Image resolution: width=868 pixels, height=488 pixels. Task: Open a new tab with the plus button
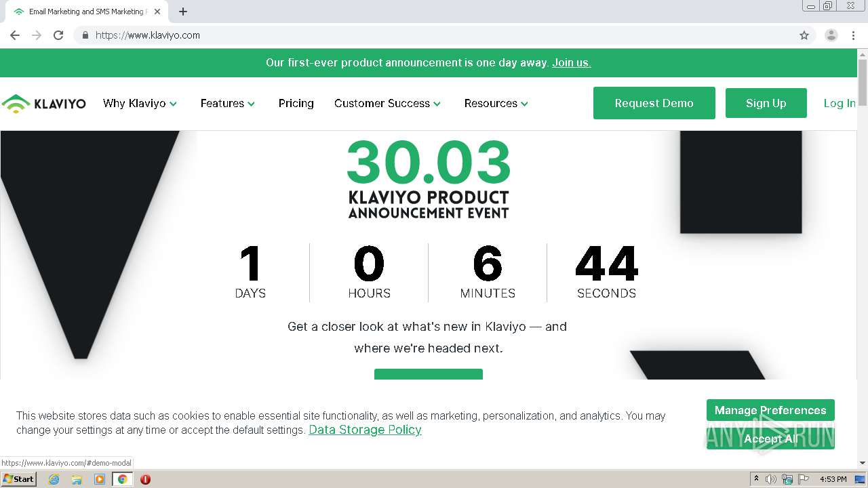pos(183,12)
